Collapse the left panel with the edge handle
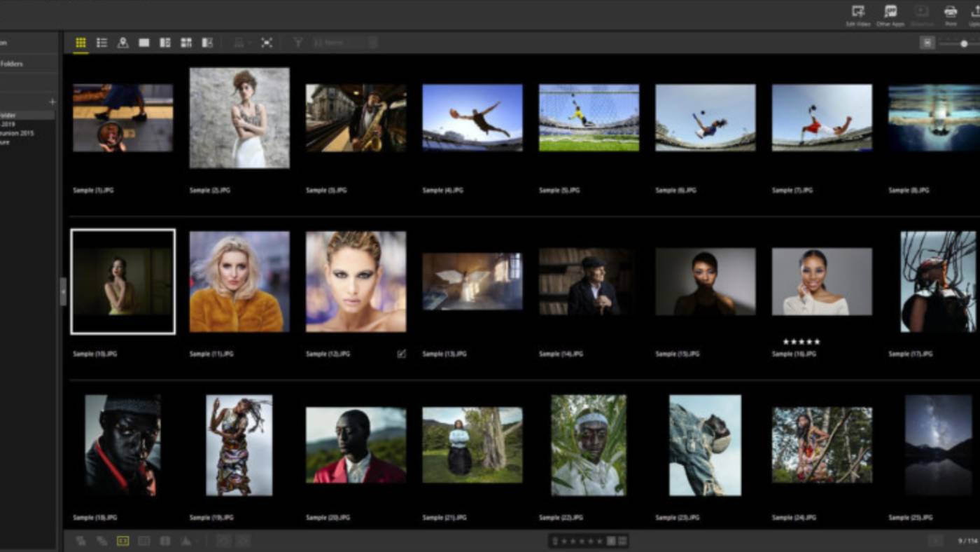This screenshot has width=980, height=552. tap(63, 291)
